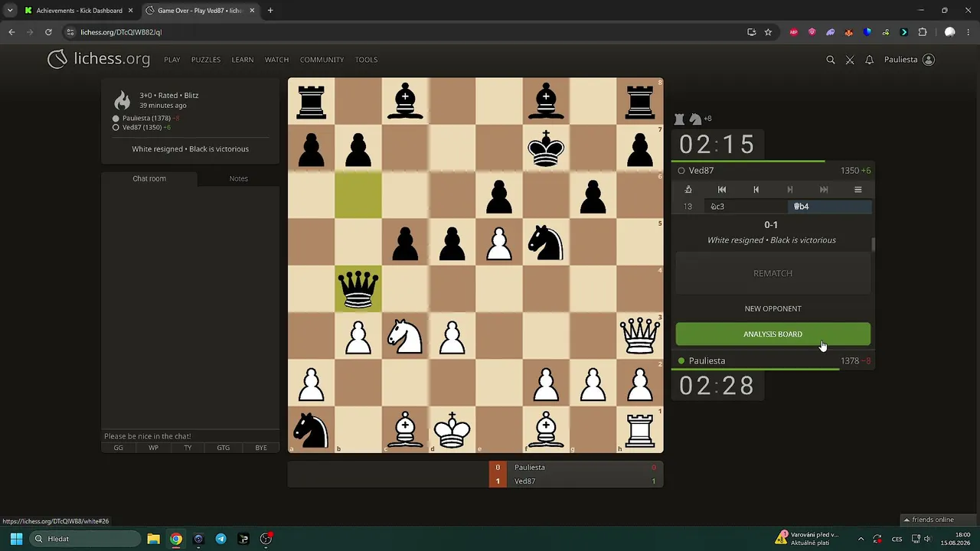Open notifications with the bell icon
The width and height of the screenshot is (980, 551).
tap(869, 60)
